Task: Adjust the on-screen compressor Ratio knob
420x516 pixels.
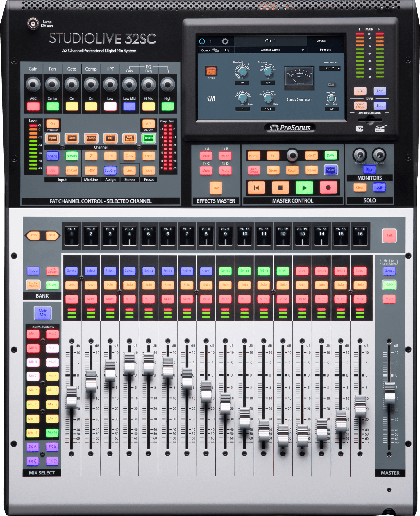Action: coord(268,98)
